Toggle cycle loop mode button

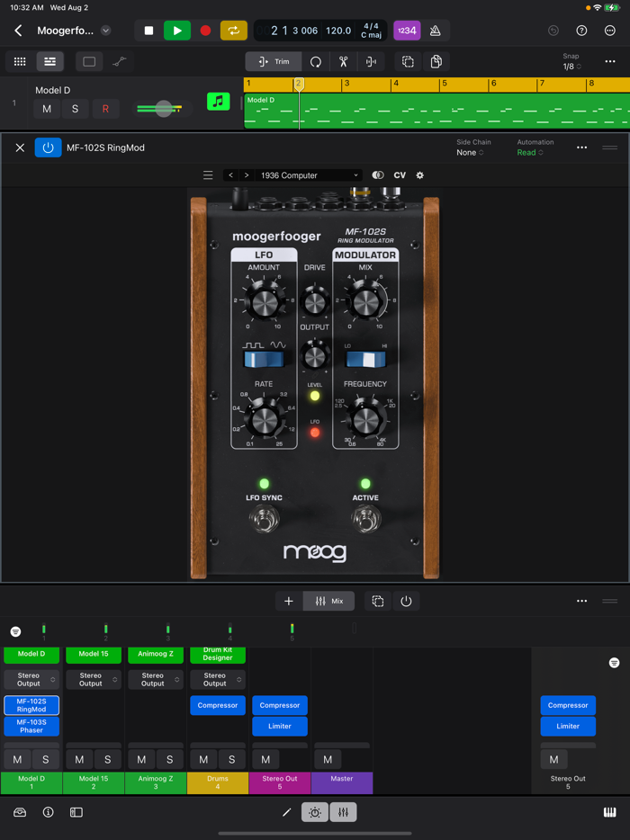point(234,31)
